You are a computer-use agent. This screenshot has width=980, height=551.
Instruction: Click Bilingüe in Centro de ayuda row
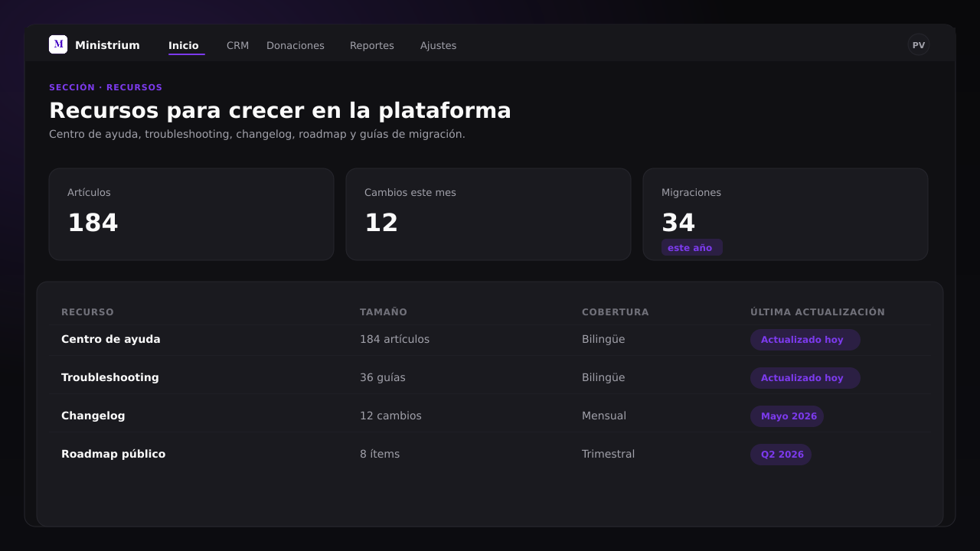(603, 339)
